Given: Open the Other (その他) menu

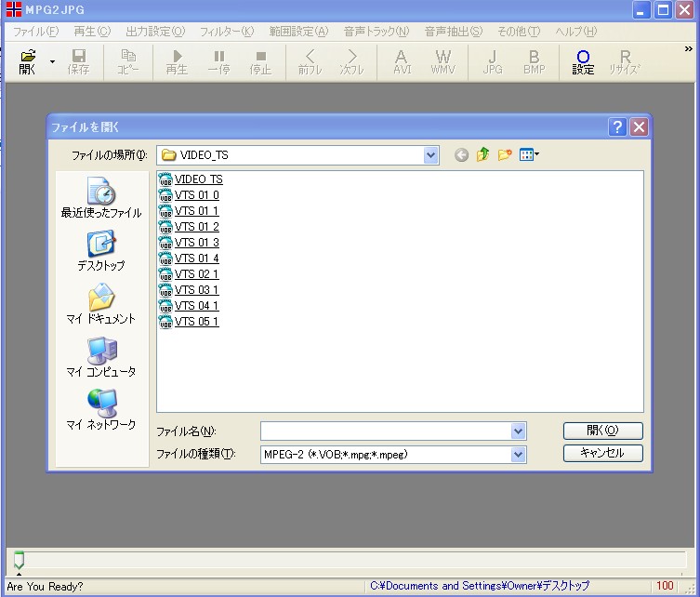Looking at the screenshot, I should 519,32.
